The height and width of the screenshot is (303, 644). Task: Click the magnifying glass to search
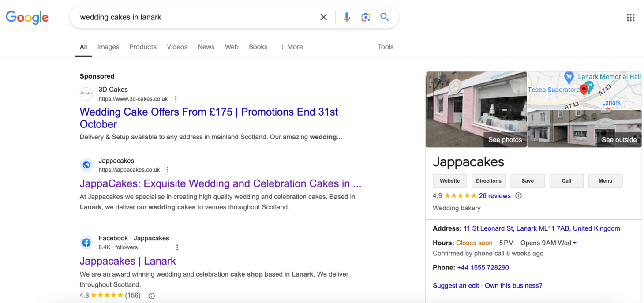pos(384,17)
